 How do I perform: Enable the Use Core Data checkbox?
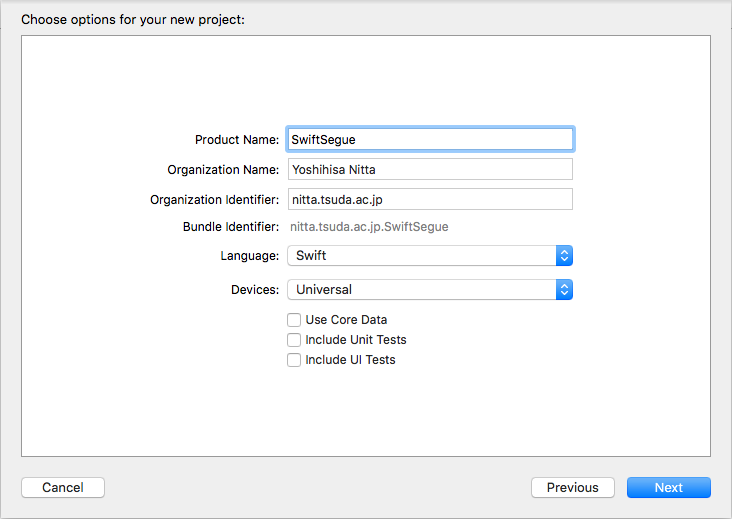(x=294, y=320)
